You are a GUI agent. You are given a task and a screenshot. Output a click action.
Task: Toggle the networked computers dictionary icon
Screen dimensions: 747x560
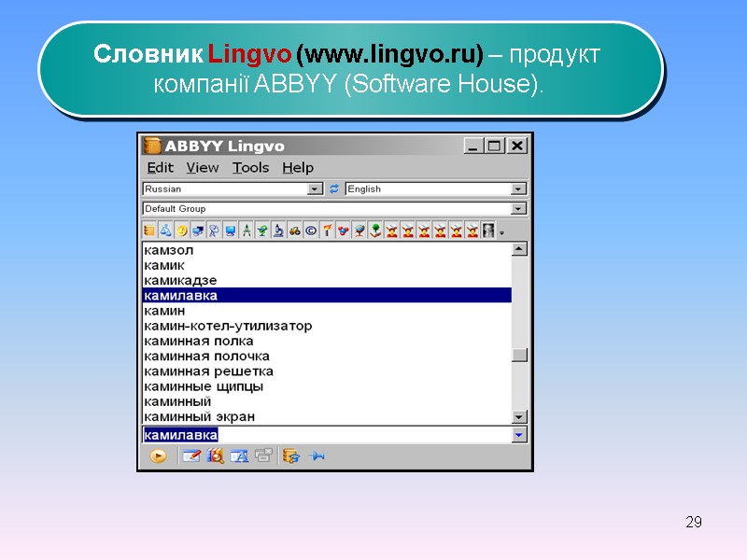pos(198,231)
